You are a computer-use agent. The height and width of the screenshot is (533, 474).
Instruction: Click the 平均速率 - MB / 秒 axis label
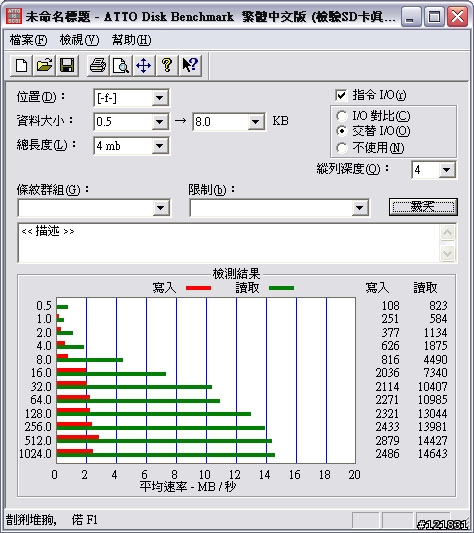click(188, 486)
